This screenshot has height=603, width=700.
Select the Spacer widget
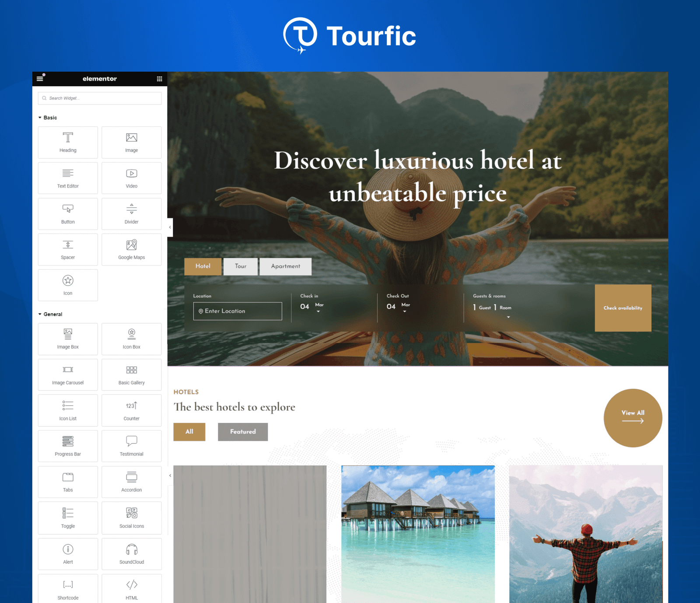[x=68, y=250]
